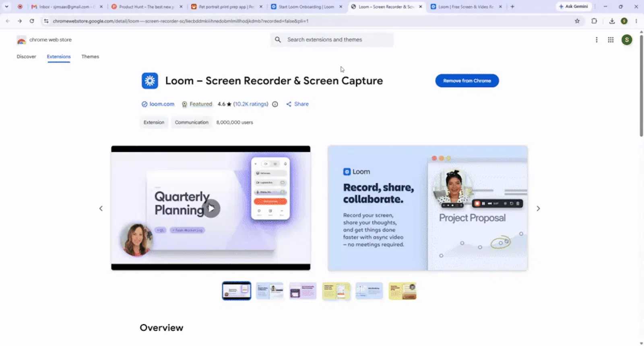Show the previous carousel slide

(101, 208)
